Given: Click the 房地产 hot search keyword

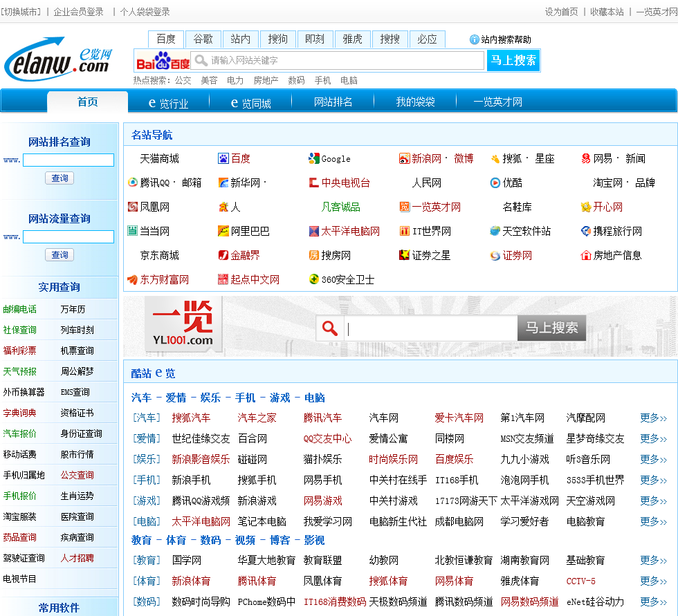Looking at the screenshot, I should (x=266, y=80).
